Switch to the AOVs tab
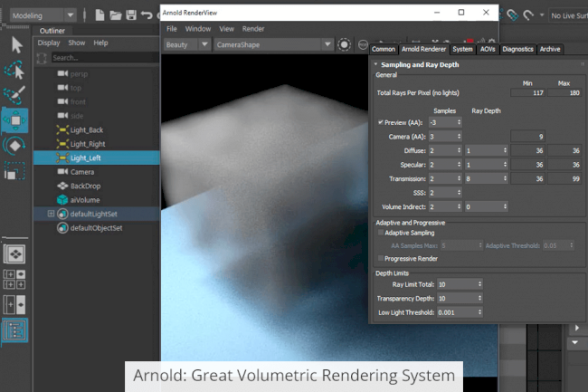 click(488, 49)
